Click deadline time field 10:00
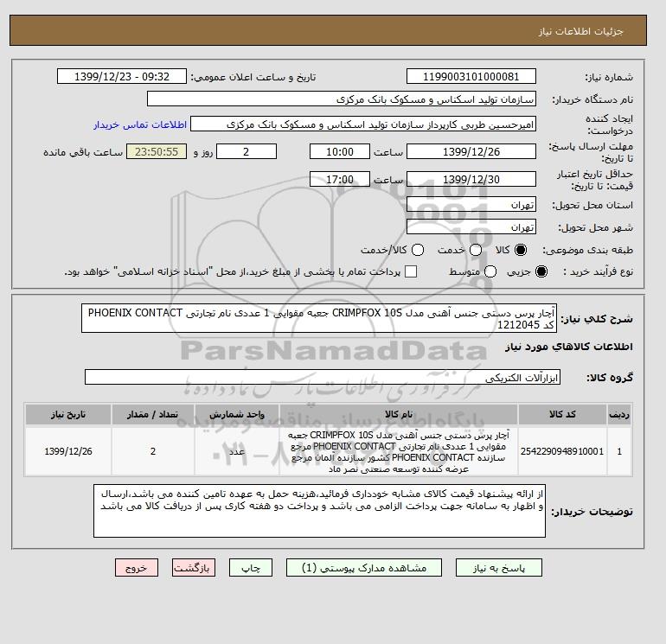The height and width of the screenshot is (644, 666). [x=340, y=151]
